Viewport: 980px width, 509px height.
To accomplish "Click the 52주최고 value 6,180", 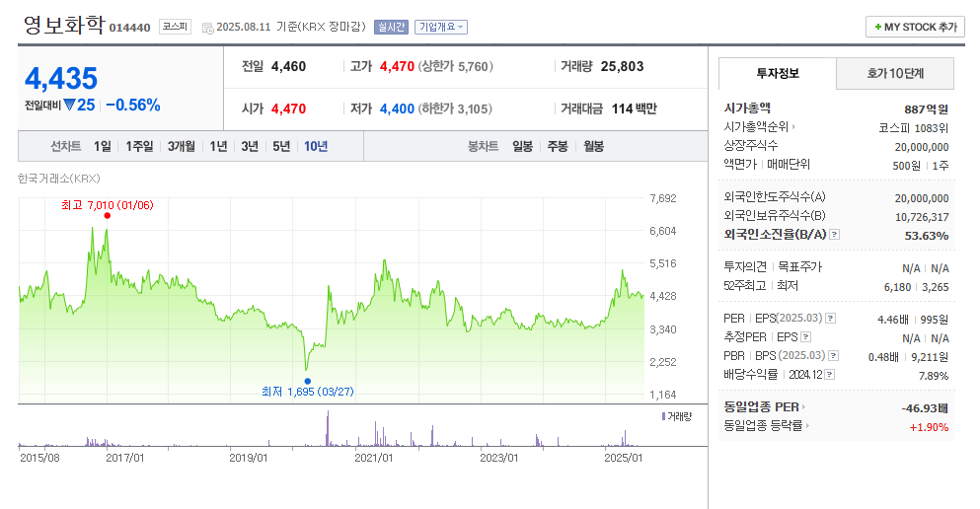I will [897, 287].
